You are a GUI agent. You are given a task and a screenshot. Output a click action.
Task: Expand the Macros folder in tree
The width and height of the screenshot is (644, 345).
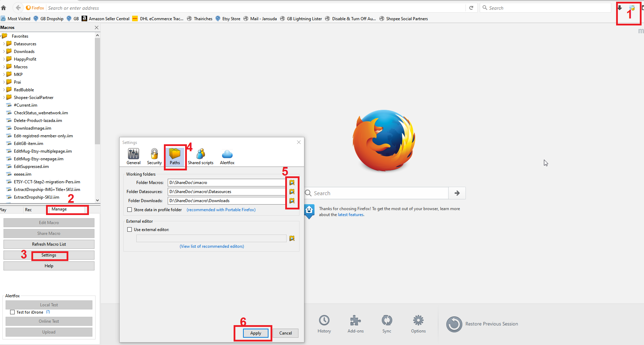[4, 67]
